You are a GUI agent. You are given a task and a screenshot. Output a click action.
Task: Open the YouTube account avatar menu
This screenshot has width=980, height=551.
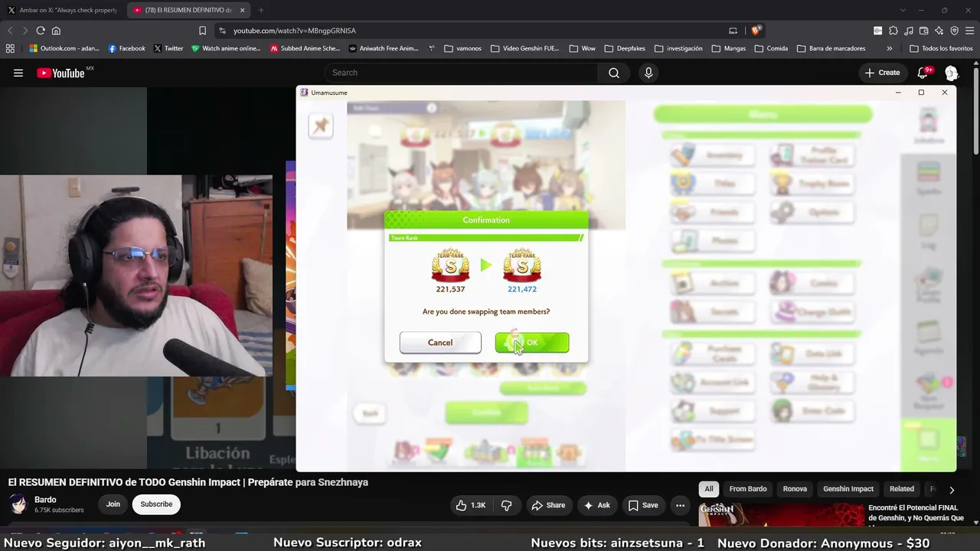click(x=951, y=73)
